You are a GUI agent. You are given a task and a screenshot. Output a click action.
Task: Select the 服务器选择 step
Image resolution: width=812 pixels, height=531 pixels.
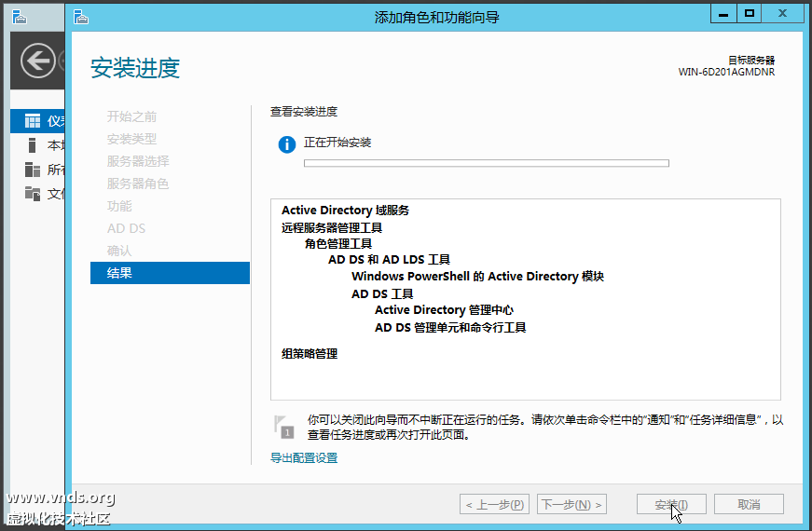coord(138,161)
